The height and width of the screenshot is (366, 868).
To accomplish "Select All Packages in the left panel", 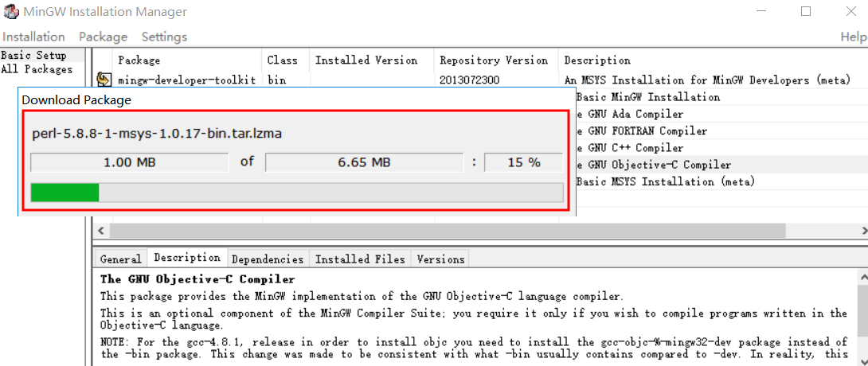I will click(37, 69).
